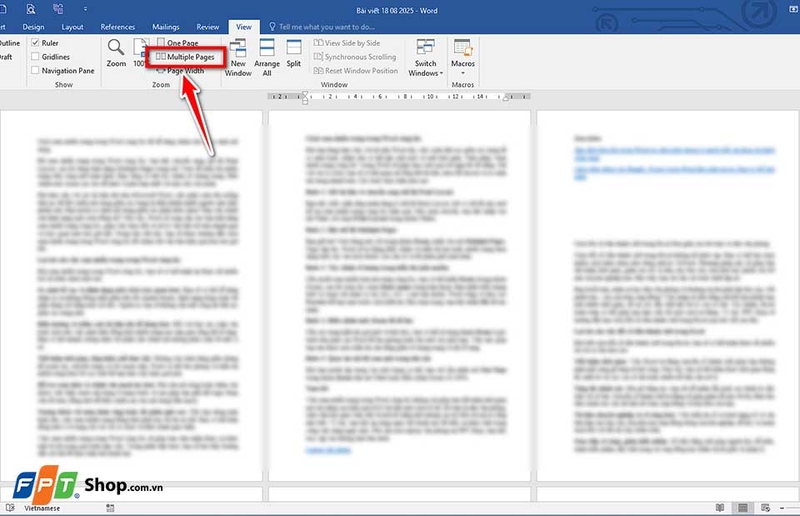The width and height of the screenshot is (800, 516).
Task: Open proofing status icon in status bar
Action: [x=10, y=508]
